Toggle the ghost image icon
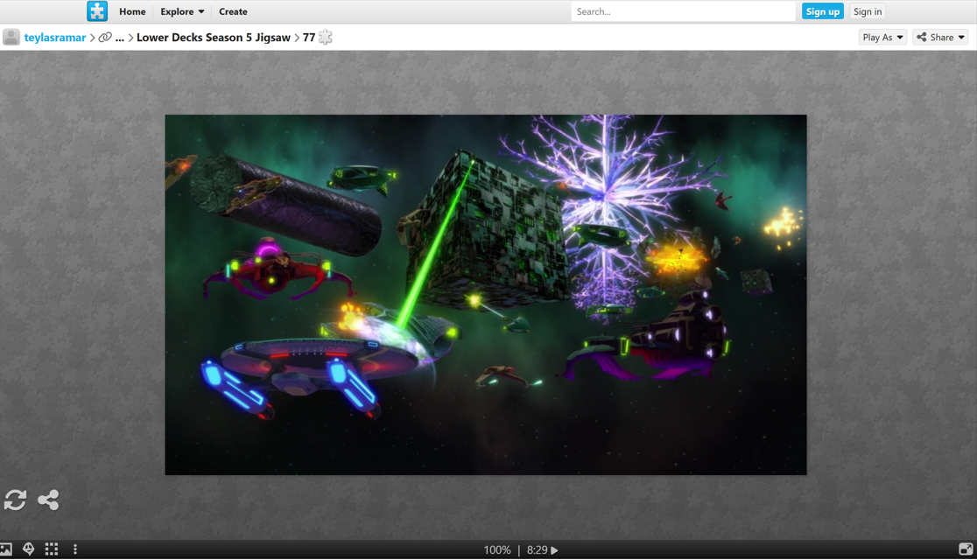The width and height of the screenshot is (977, 560). [29, 549]
